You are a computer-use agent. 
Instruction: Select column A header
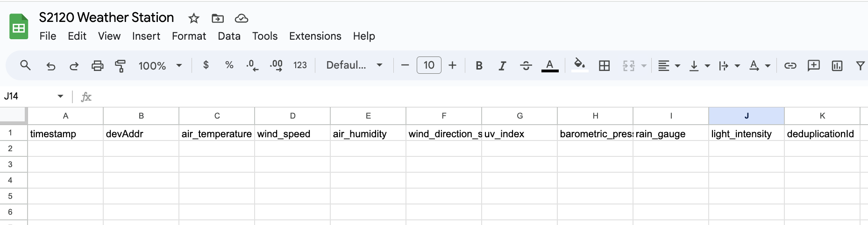coord(65,116)
